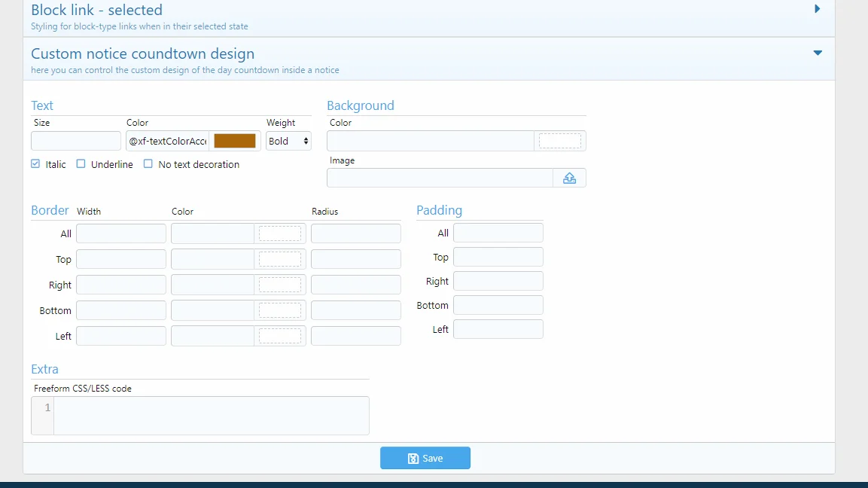This screenshot has width=868, height=488.
Task: Focus the background Image path field
Action: [440, 178]
